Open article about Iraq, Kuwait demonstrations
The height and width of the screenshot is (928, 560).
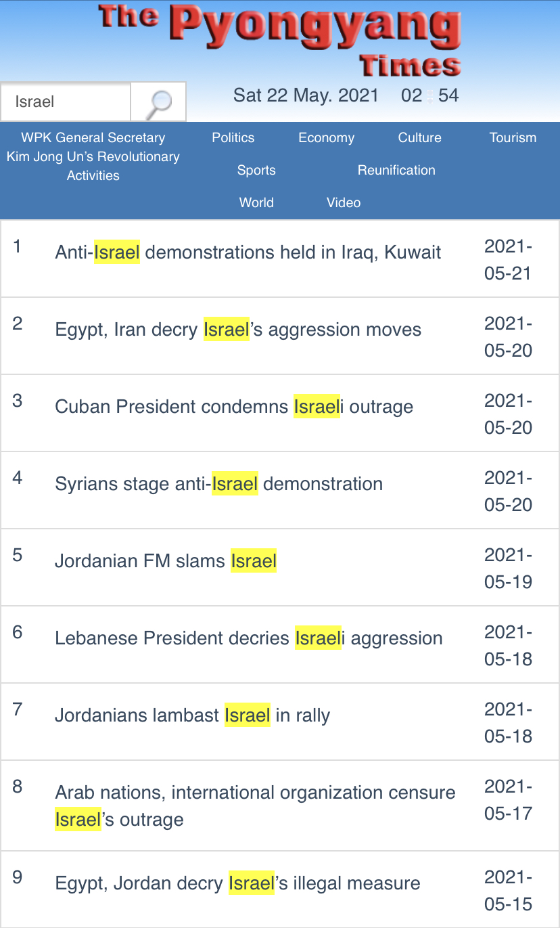point(248,252)
